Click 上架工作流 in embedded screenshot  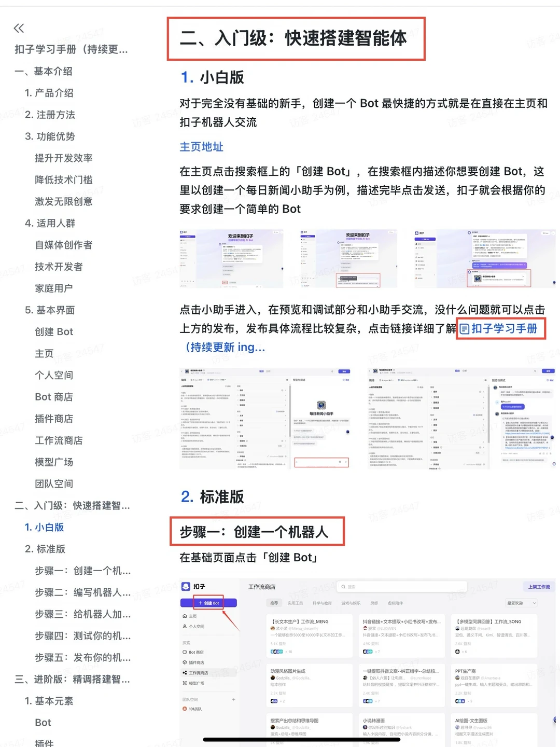pyautogui.click(x=539, y=587)
